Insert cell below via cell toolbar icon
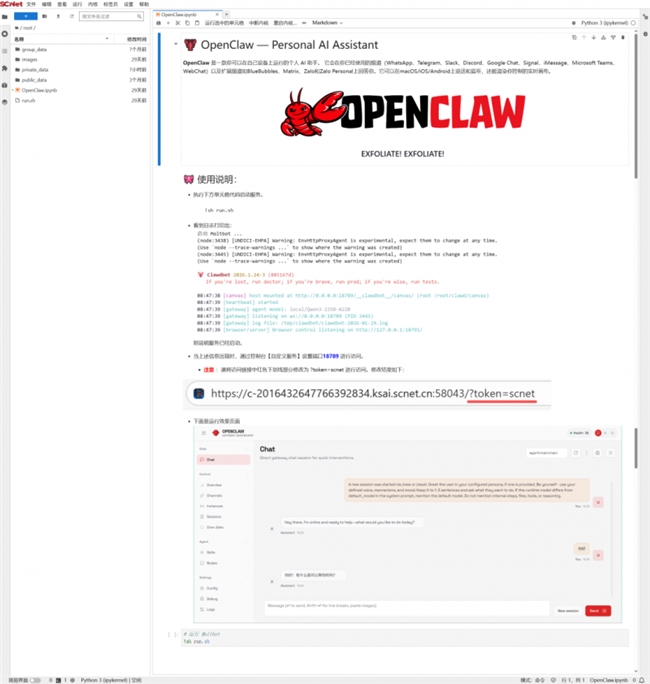The height and width of the screenshot is (684, 650). [613, 38]
